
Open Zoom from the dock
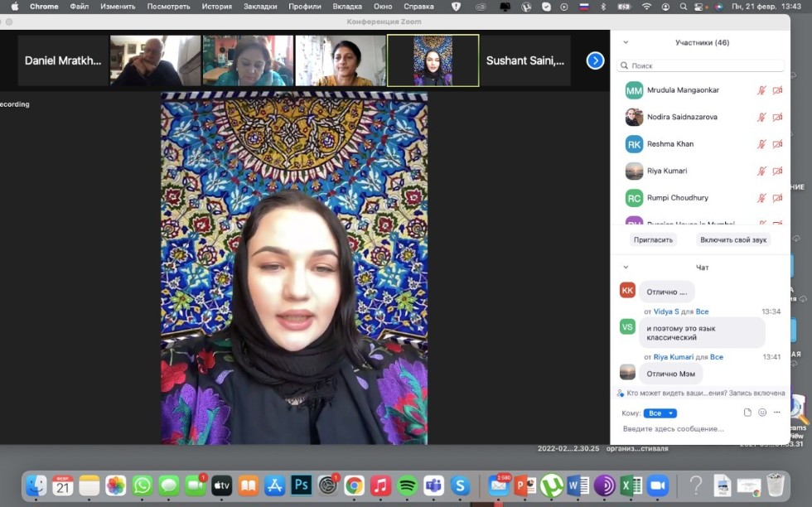tap(657, 485)
